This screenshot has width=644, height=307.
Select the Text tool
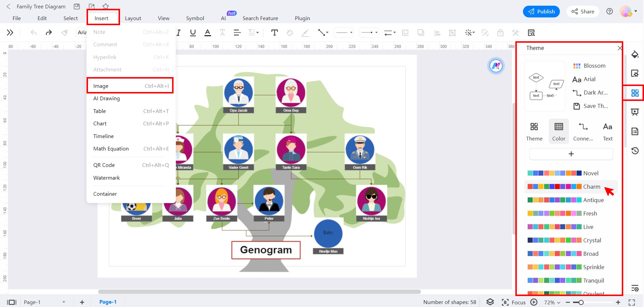coord(274,32)
